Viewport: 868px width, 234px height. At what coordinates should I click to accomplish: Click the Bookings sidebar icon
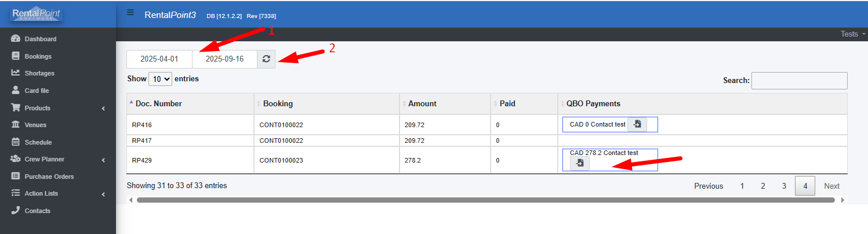16,56
